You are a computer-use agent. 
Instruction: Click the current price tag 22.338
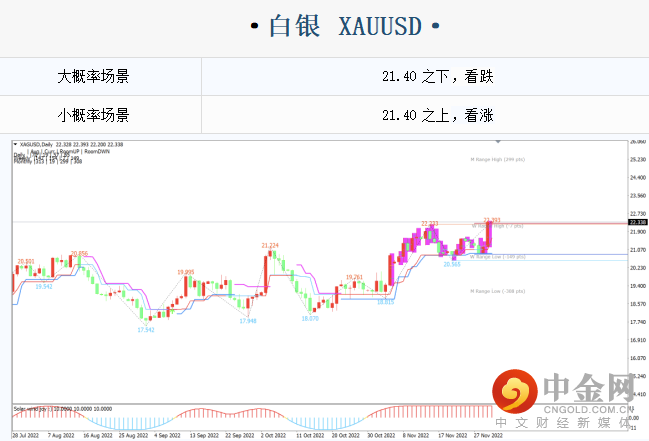coord(637,222)
